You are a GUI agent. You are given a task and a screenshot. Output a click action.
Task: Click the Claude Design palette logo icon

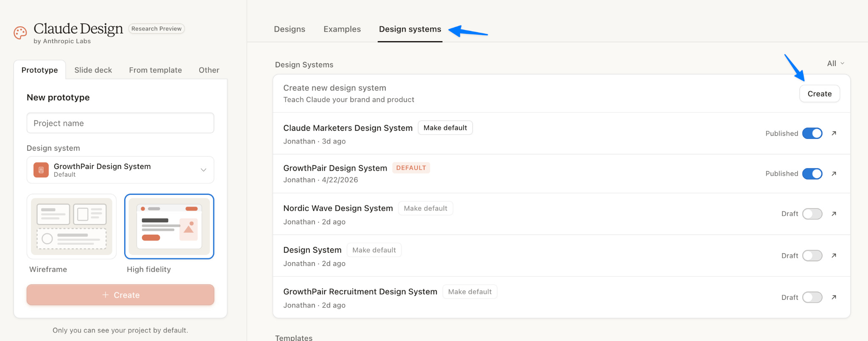click(20, 33)
